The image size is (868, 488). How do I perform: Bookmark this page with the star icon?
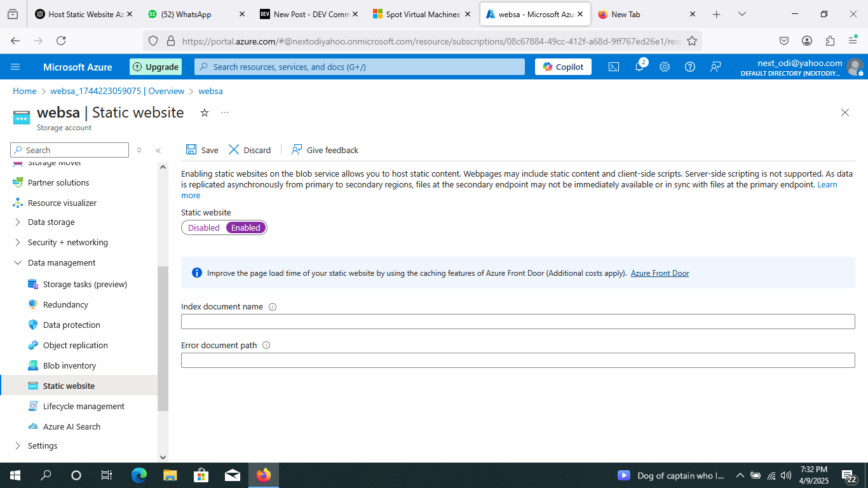point(692,41)
